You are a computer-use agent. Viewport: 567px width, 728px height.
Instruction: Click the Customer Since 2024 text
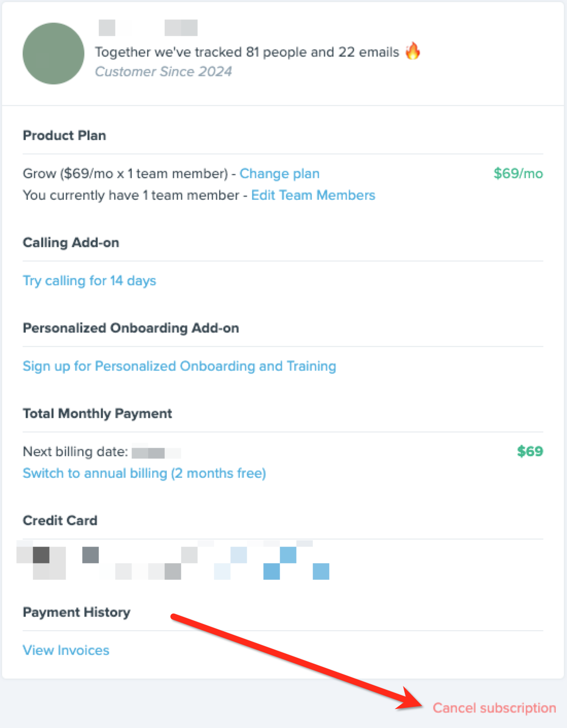pyautogui.click(x=163, y=72)
